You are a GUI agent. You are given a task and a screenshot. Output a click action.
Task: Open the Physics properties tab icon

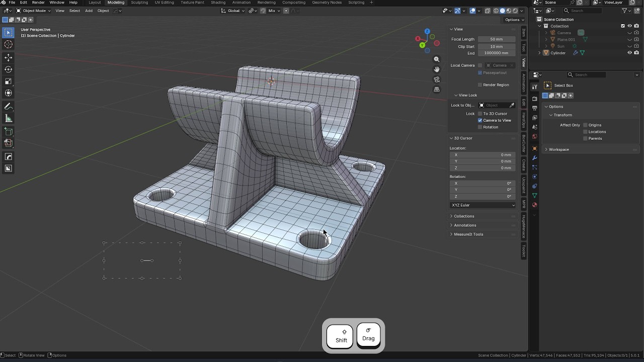[534, 176]
